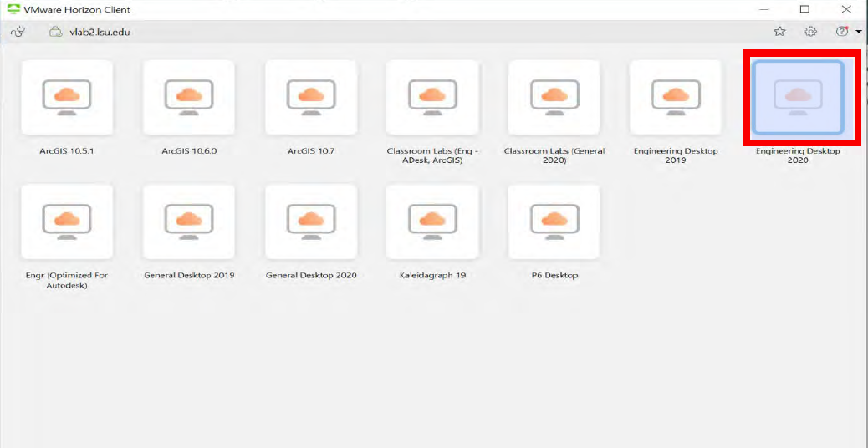Launch the General Desktop 2019 icon
The width and height of the screenshot is (868, 448).
coord(189,222)
